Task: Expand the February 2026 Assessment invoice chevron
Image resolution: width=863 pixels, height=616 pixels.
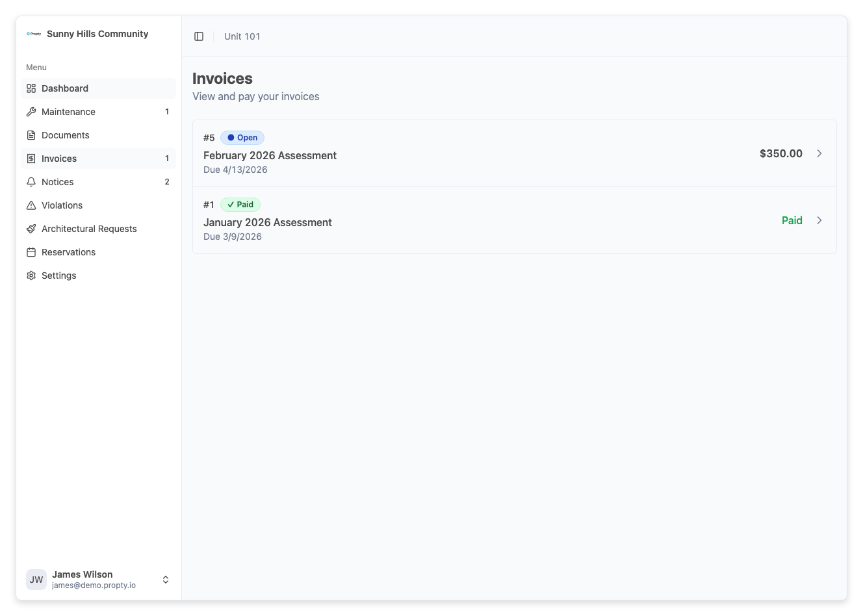Action: pyautogui.click(x=819, y=153)
